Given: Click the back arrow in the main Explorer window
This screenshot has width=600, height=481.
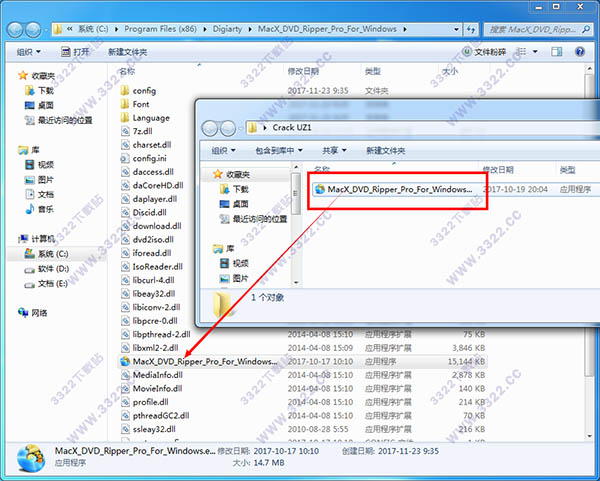Looking at the screenshot, I should click(16, 29).
